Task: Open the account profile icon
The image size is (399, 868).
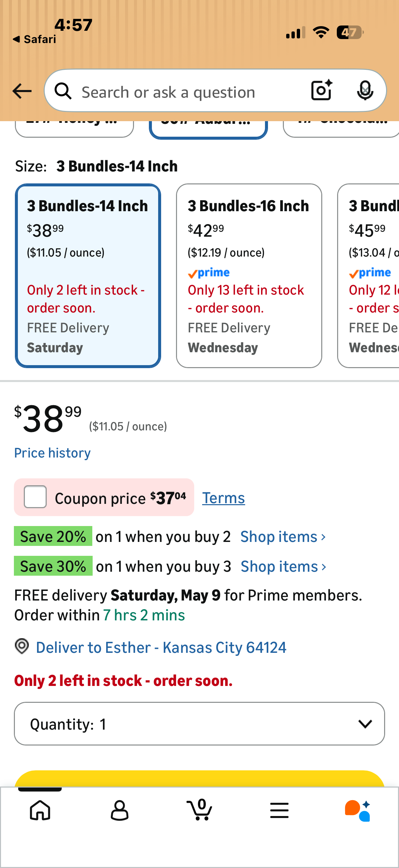Action: pyautogui.click(x=119, y=810)
